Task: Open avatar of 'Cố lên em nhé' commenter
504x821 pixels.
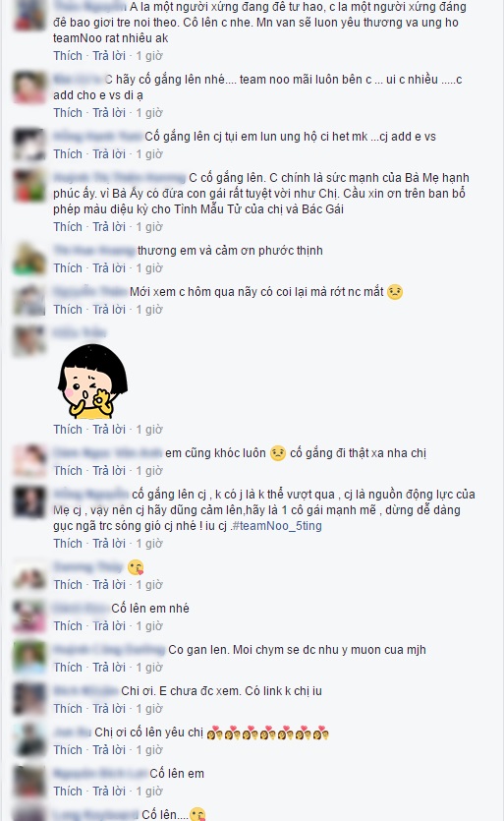Action: (29, 616)
